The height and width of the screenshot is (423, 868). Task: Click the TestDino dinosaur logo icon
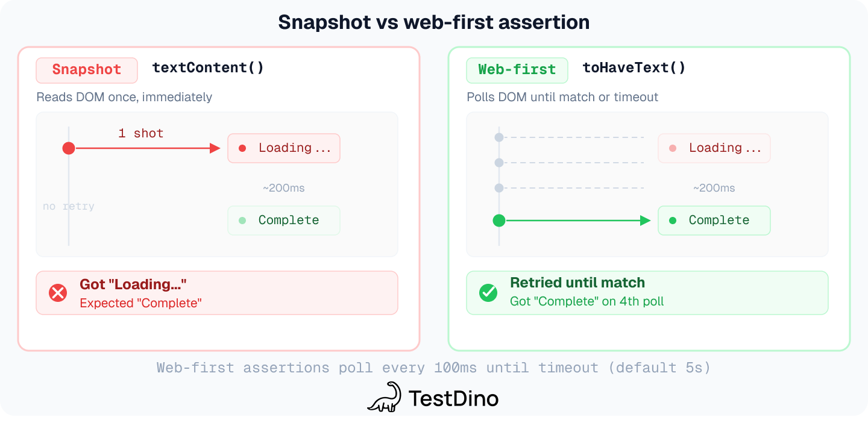385,397
